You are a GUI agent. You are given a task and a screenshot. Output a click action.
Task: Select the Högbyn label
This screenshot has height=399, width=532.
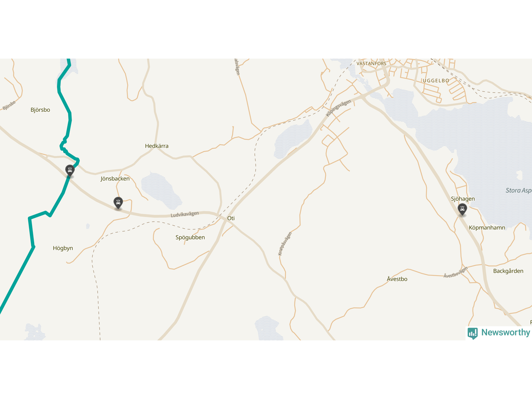(x=63, y=248)
